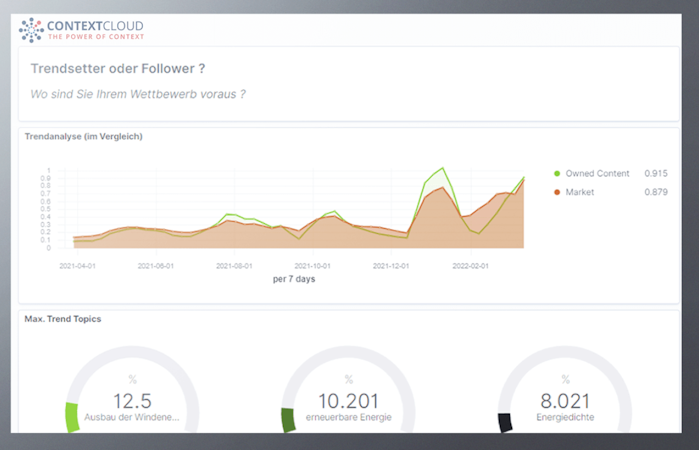Click the 2021-08-01 x-axis date label
Image resolution: width=699 pixels, height=450 pixels.
click(x=234, y=266)
